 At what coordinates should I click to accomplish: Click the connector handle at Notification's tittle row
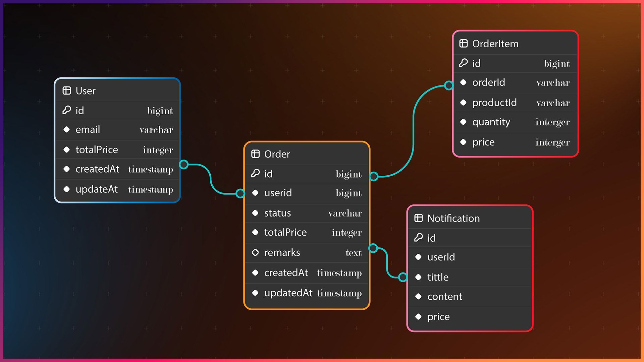tap(403, 277)
